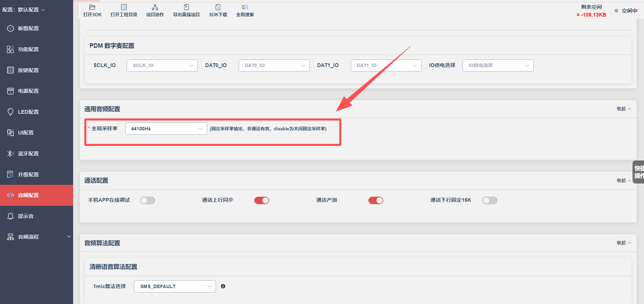Click the 剩余空间 -108.13KB indicator
The height and width of the screenshot is (304, 644).
click(591, 11)
